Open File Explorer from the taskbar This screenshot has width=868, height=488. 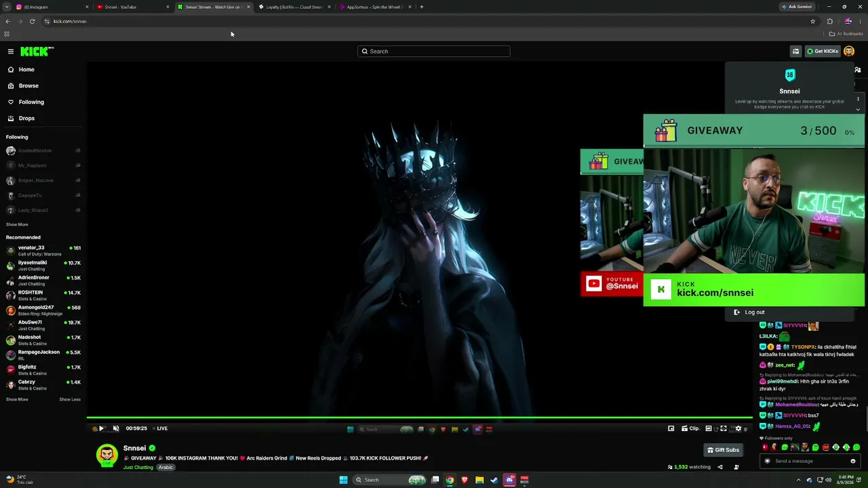pos(479,480)
